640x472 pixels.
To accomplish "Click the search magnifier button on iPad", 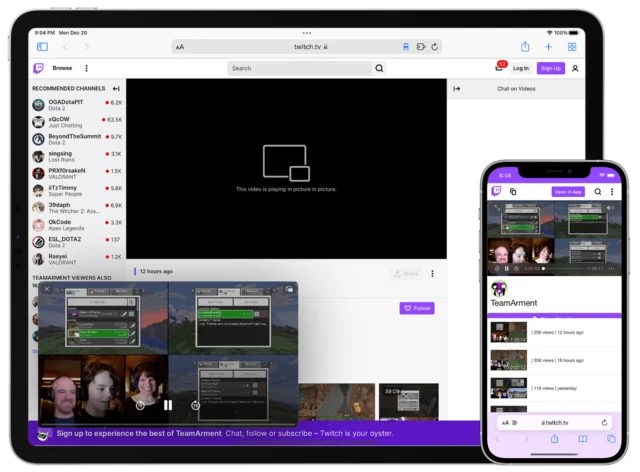I will point(379,68).
